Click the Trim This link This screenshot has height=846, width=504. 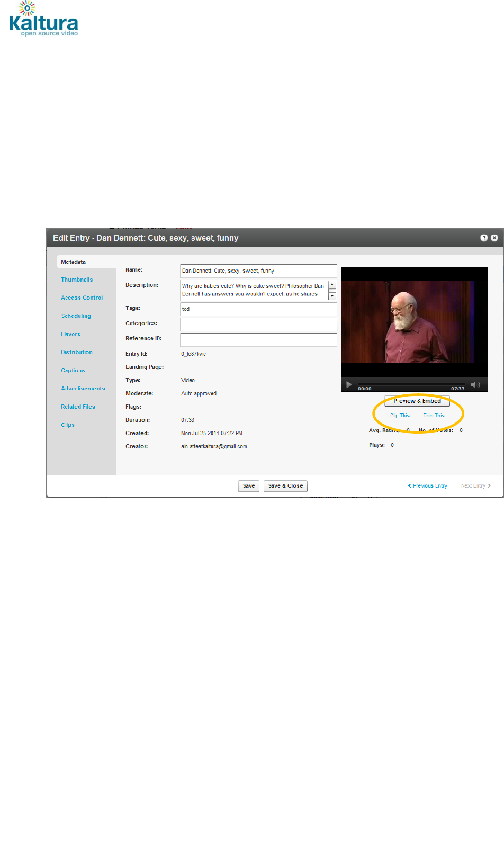pos(434,416)
